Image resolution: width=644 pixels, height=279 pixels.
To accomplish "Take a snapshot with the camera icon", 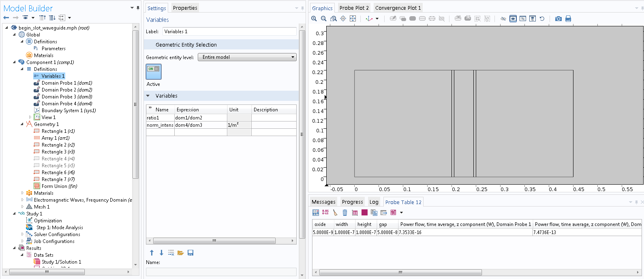I will 558,19.
